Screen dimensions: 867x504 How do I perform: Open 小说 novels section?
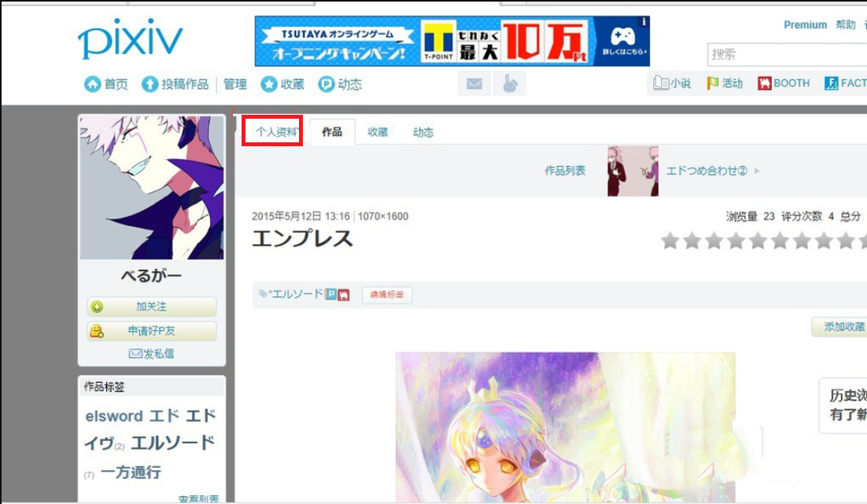[x=672, y=83]
